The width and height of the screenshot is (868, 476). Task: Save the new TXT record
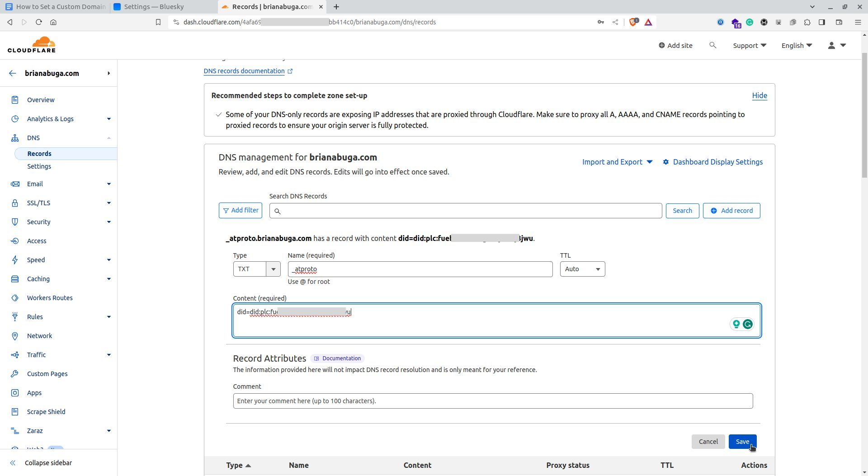(x=742, y=442)
